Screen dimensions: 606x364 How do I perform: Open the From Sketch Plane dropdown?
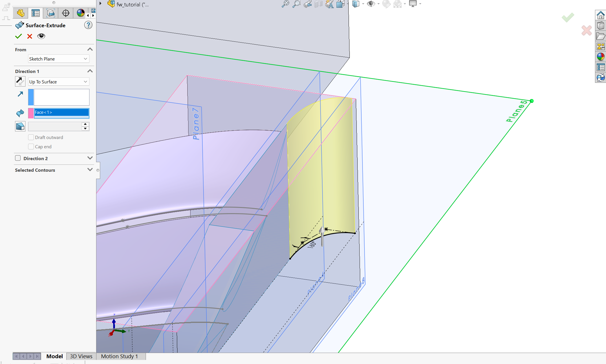pyautogui.click(x=58, y=59)
